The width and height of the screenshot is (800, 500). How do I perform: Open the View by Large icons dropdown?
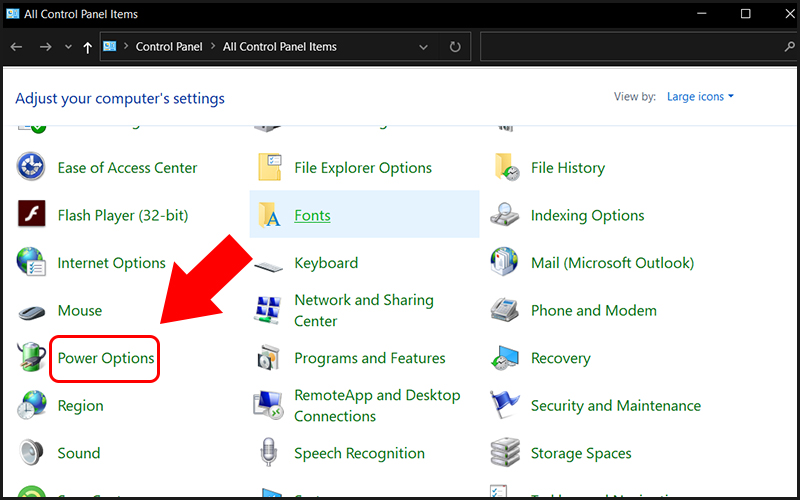pyautogui.click(x=700, y=96)
